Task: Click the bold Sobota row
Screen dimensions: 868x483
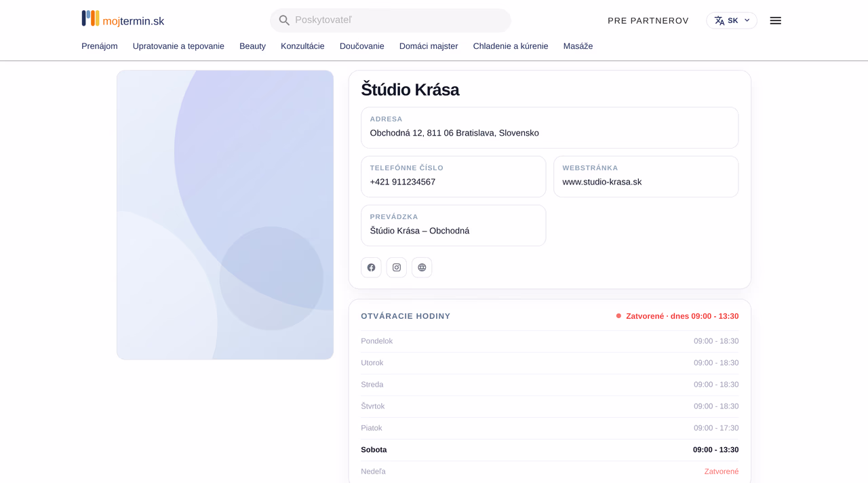Action: (x=550, y=450)
